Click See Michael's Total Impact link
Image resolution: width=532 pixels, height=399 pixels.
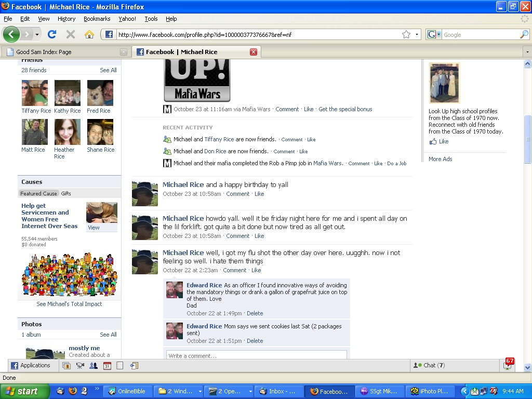(x=69, y=304)
